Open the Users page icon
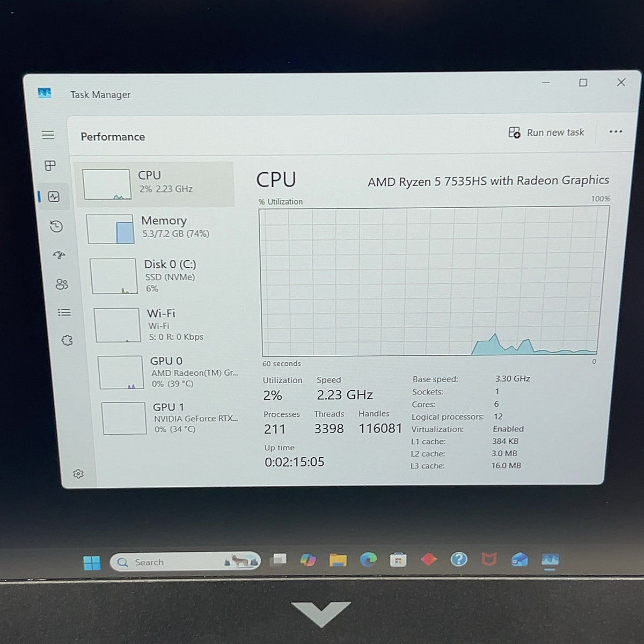The width and height of the screenshot is (644, 644). pyautogui.click(x=62, y=284)
